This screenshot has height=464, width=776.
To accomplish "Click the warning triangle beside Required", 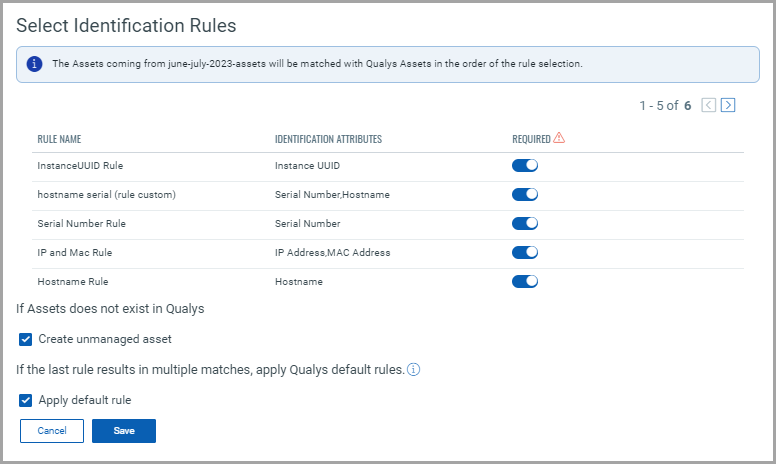I will 559,138.
